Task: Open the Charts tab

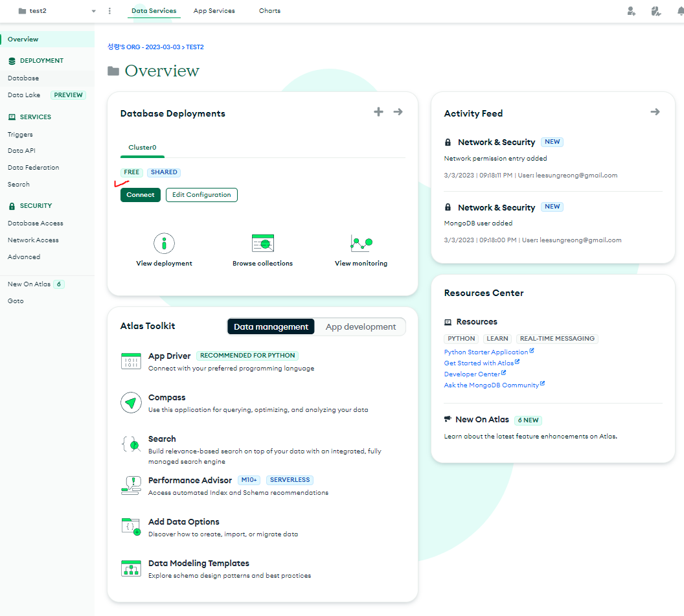Action: pyautogui.click(x=269, y=11)
